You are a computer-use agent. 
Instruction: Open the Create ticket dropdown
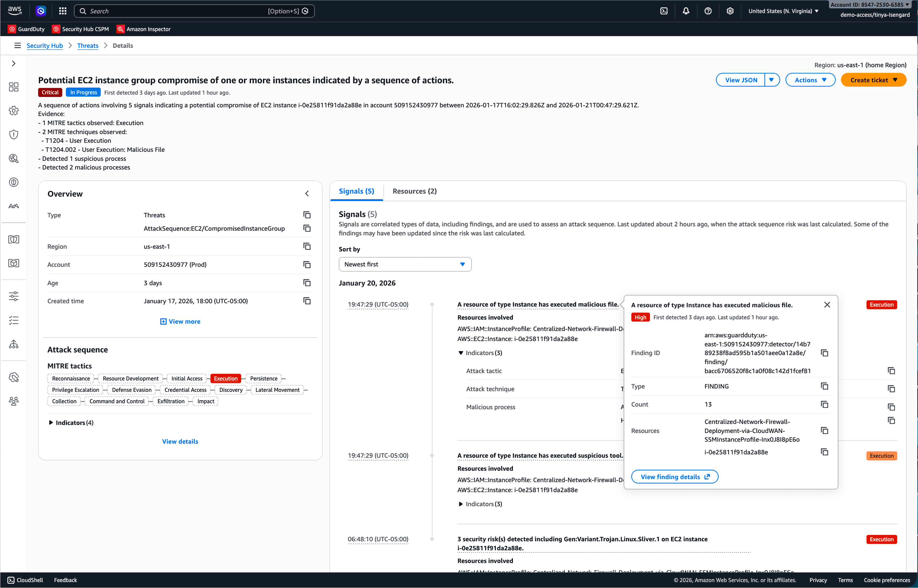pos(873,80)
